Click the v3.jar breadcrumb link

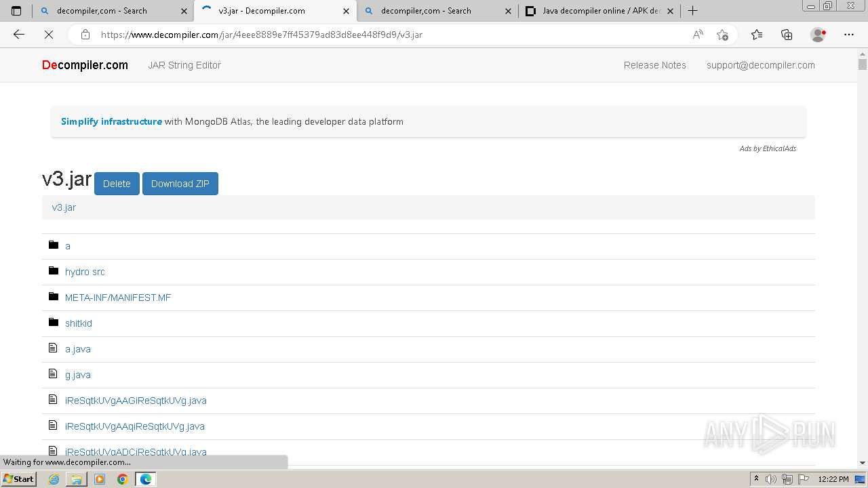pos(64,207)
